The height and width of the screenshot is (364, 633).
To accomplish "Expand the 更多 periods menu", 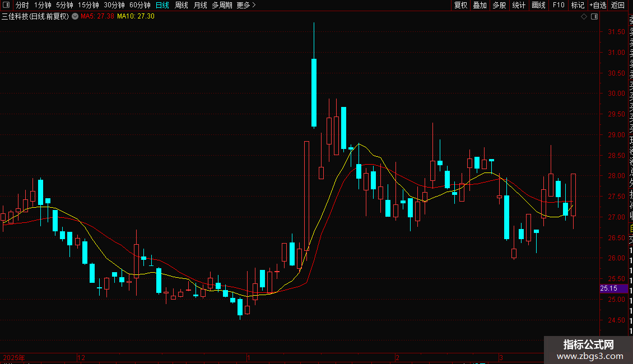I will 246,5.
